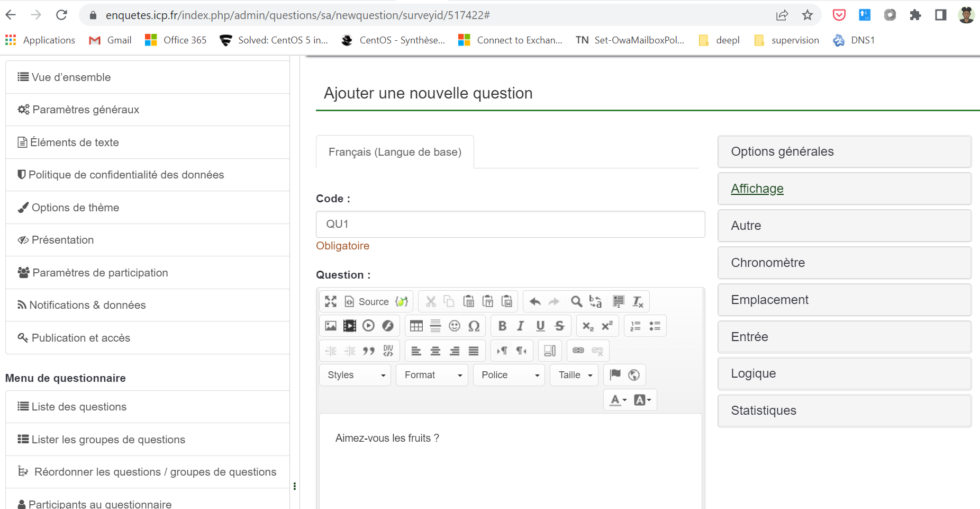Screen dimensions: 980x509
Task: Open the special character Omega tool
Action: pos(474,326)
